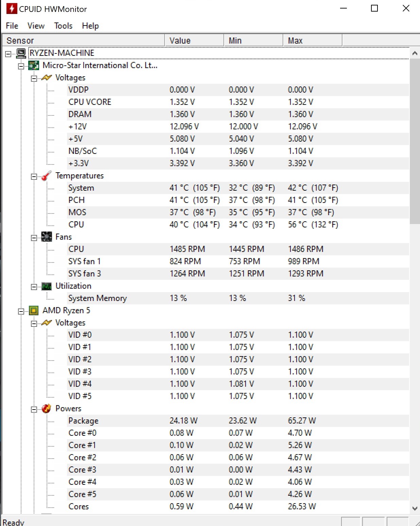The height and width of the screenshot is (526, 420).
Task: Select the Core #1 power row
Action: [x=238, y=445]
